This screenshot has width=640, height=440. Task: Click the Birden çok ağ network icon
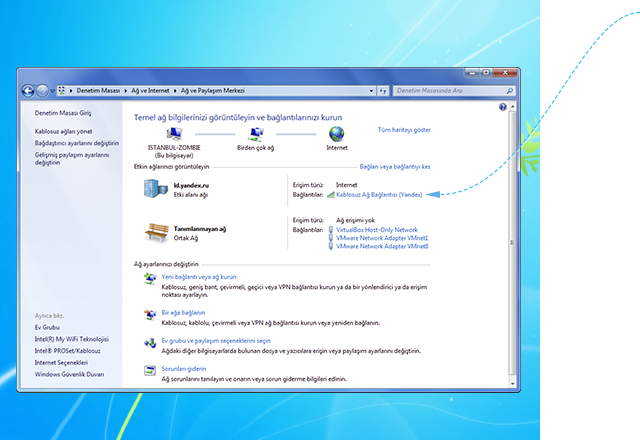pyautogui.click(x=256, y=133)
